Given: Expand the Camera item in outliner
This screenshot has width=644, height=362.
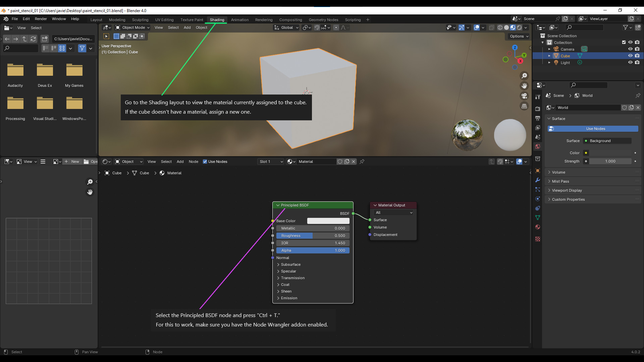Looking at the screenshot, I should click(x=549, y=49).
